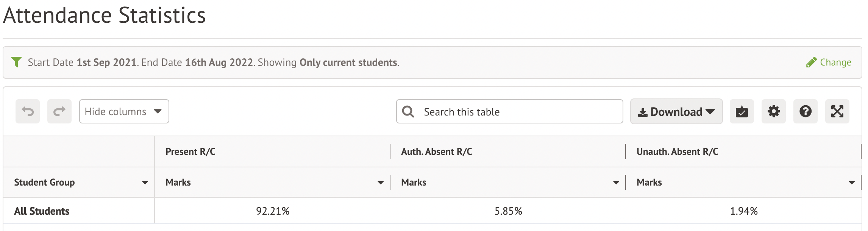Click the redo arrow button
The height and width of the screenshot is (231, 868).
(x=59, y=111)
